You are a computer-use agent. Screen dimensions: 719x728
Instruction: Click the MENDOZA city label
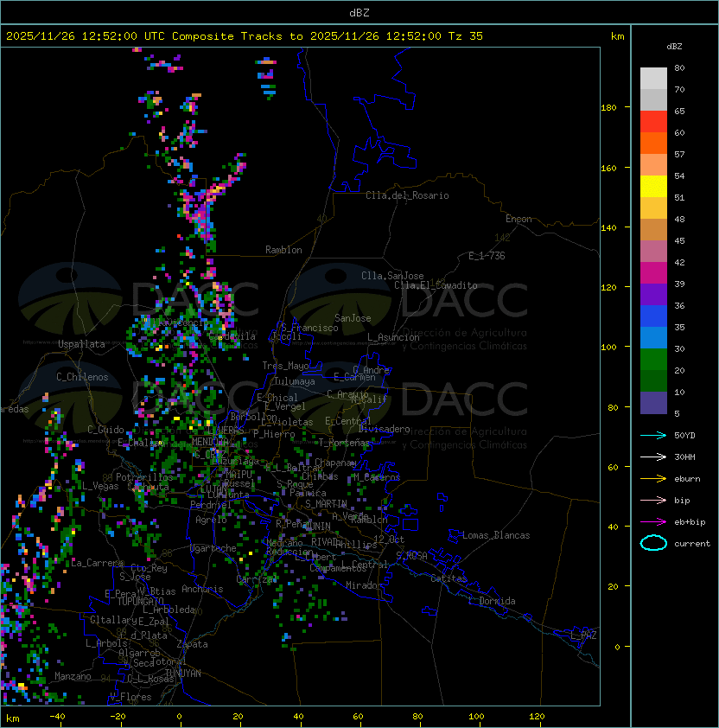[x=210, y=441]
